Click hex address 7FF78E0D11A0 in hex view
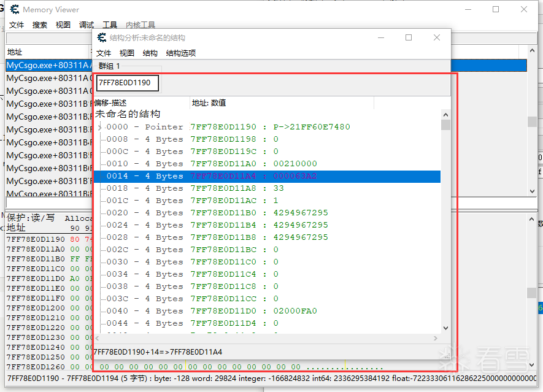 point(36,249)
